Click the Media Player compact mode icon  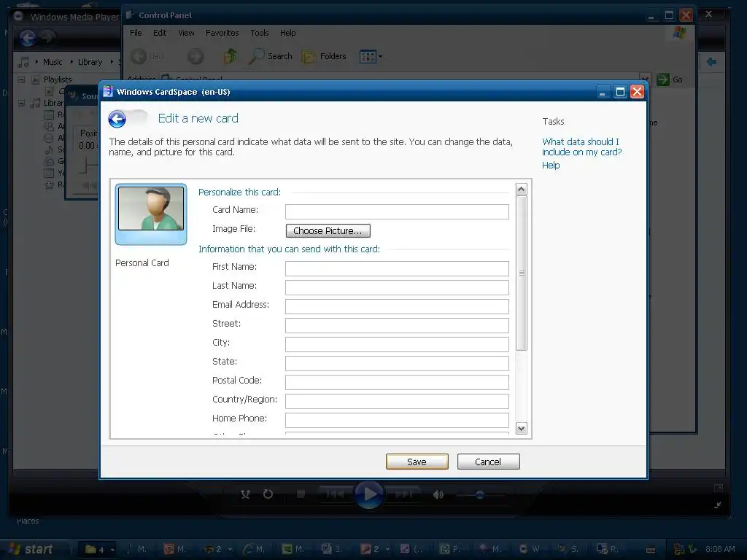click(718, 505)
